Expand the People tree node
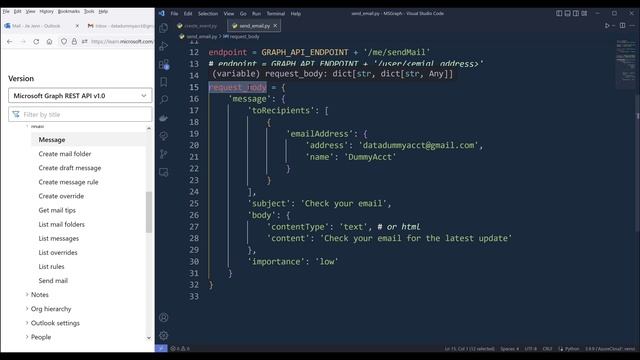The height and width of the screenshot is (360, 640). pyautogui.click(x=27, y=337)
